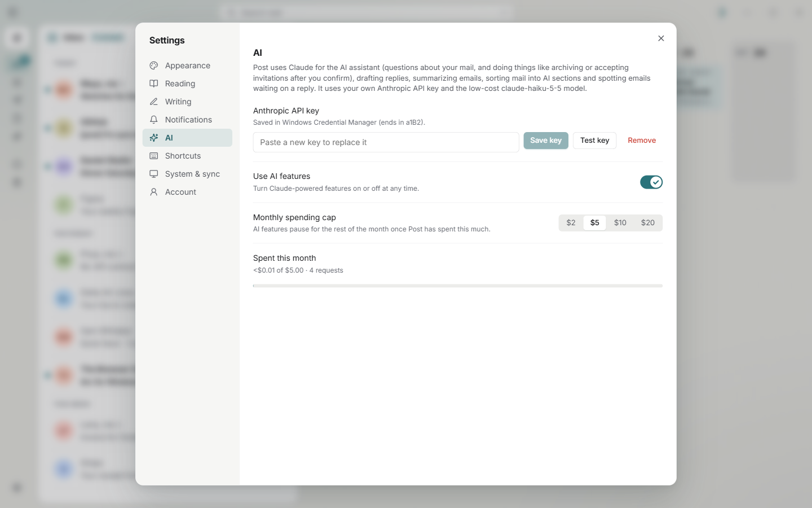Screen dimensions: 812x508
Task: Click the 'Settings' dialog title
Action: tap(167, 41)
